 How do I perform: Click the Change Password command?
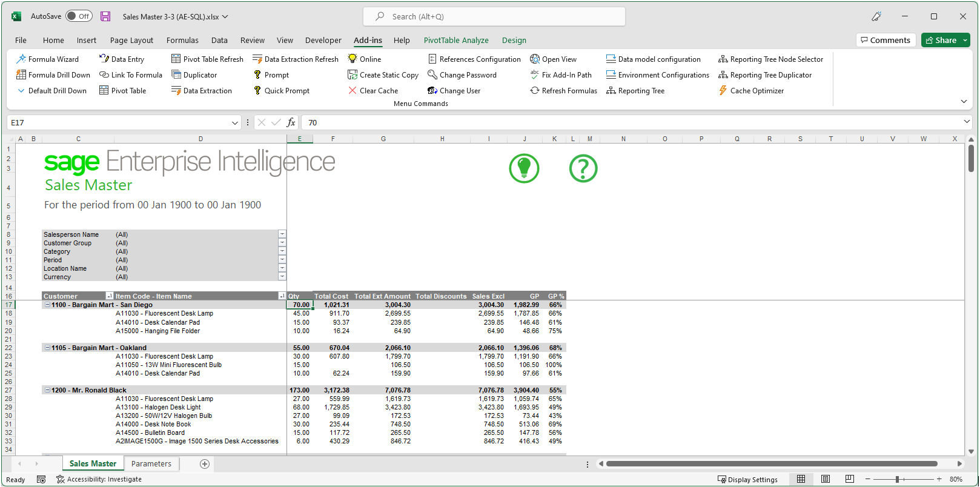[462, 75]
